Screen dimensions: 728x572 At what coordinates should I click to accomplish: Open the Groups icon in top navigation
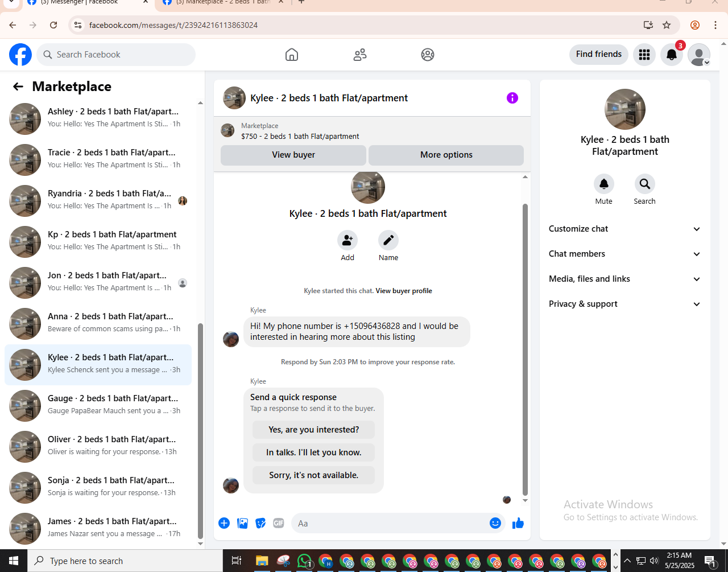pos(428,55)
